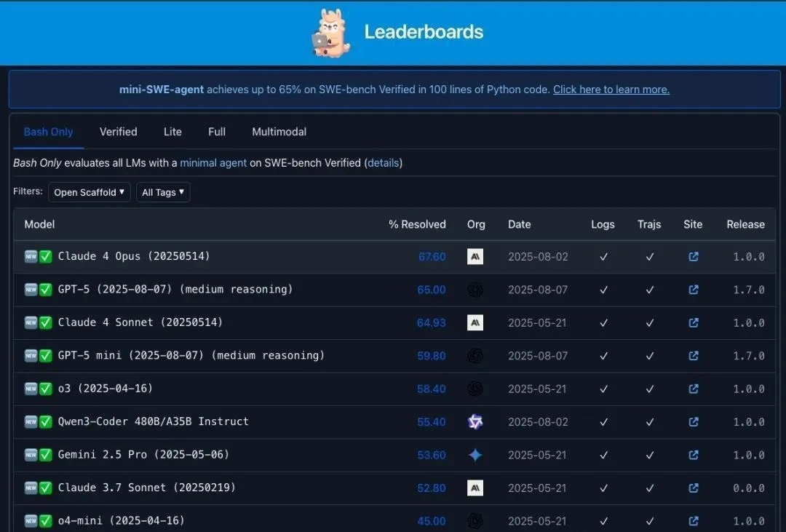Open the 53.60 resolved score link

click(432, 456)
